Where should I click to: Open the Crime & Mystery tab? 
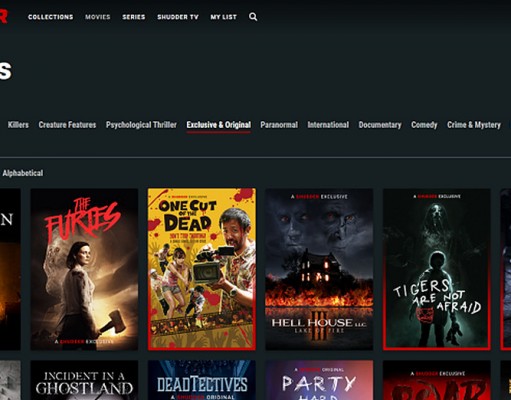click(474, 125)
